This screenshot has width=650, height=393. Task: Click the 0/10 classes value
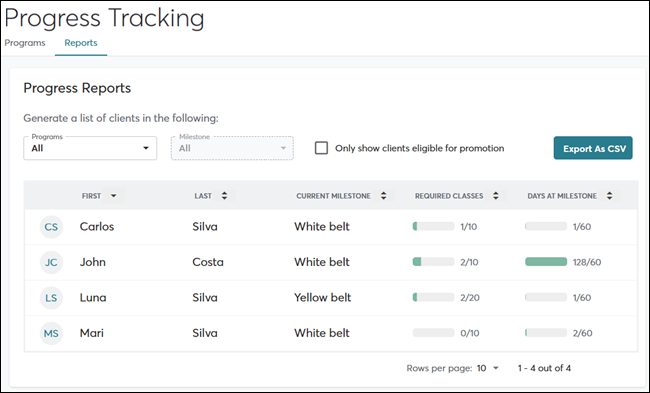470,333
